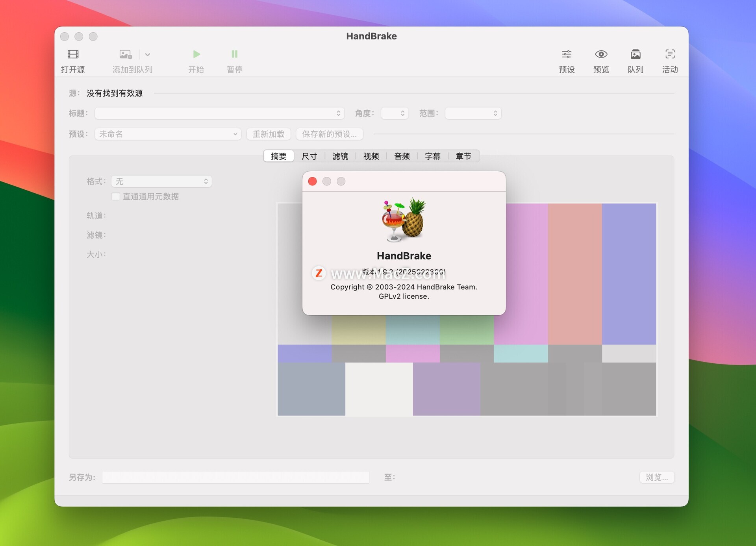
Task: Open the Title (标题) dropdown
Action: click(x=220, y=113)
